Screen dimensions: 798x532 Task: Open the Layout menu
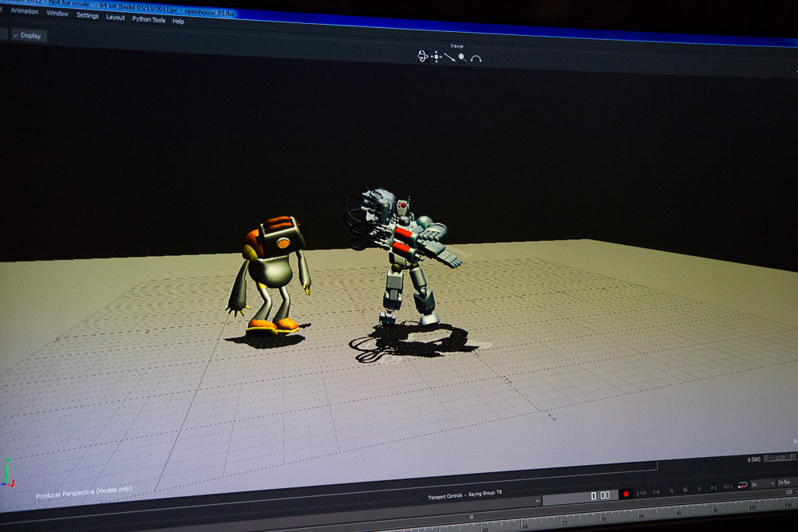pos(116,18)
